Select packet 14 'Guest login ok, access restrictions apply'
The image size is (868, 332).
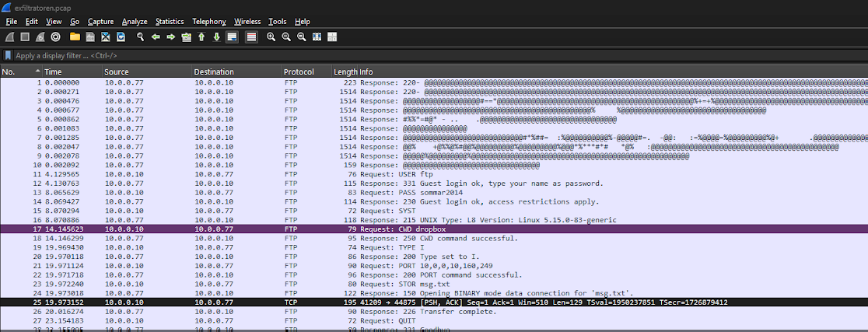coord(434,201)
